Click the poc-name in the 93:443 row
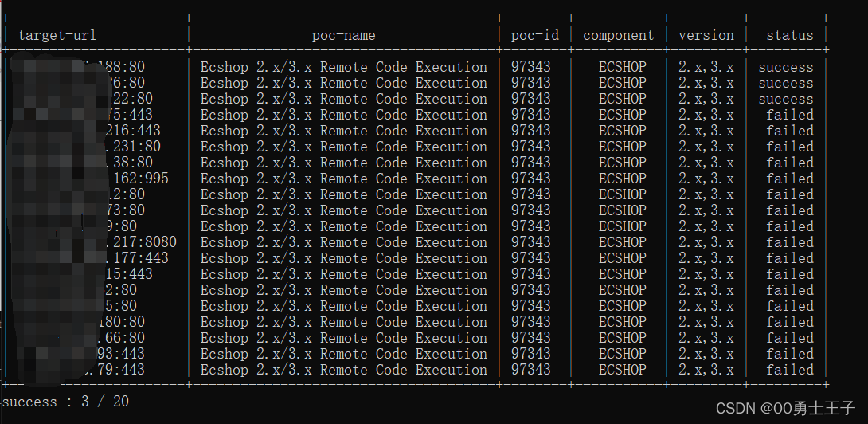Image resolution: width=868 pixels, height=424 pixels. tap(344, 354)
